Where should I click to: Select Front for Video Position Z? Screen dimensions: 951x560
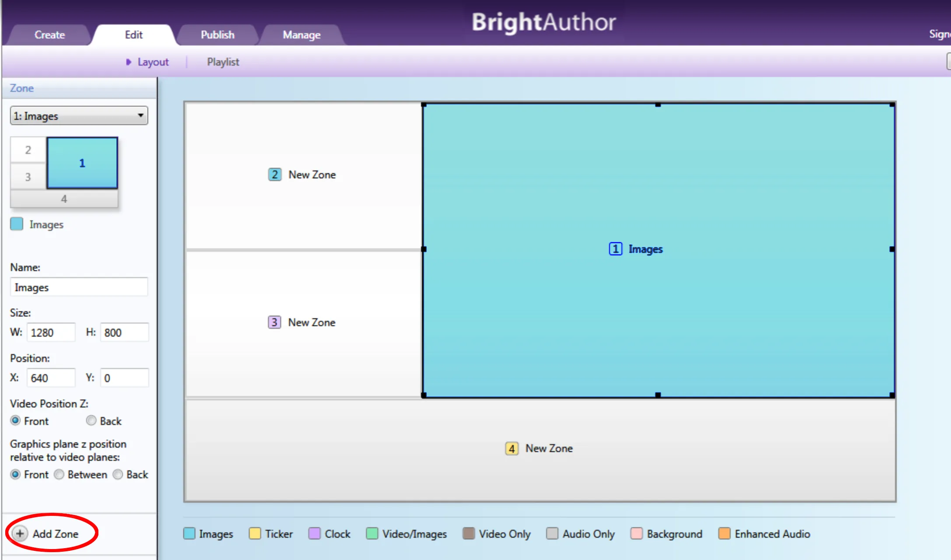(15, 421)
